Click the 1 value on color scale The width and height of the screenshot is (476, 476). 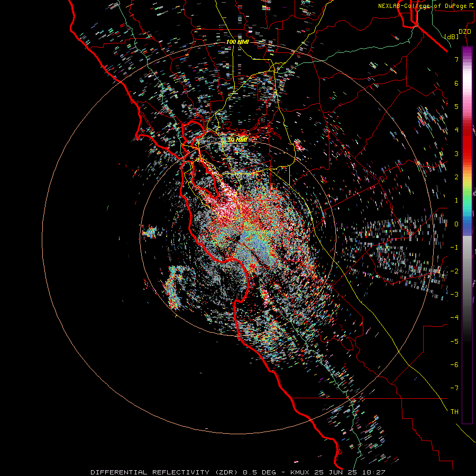pos(456,200)
